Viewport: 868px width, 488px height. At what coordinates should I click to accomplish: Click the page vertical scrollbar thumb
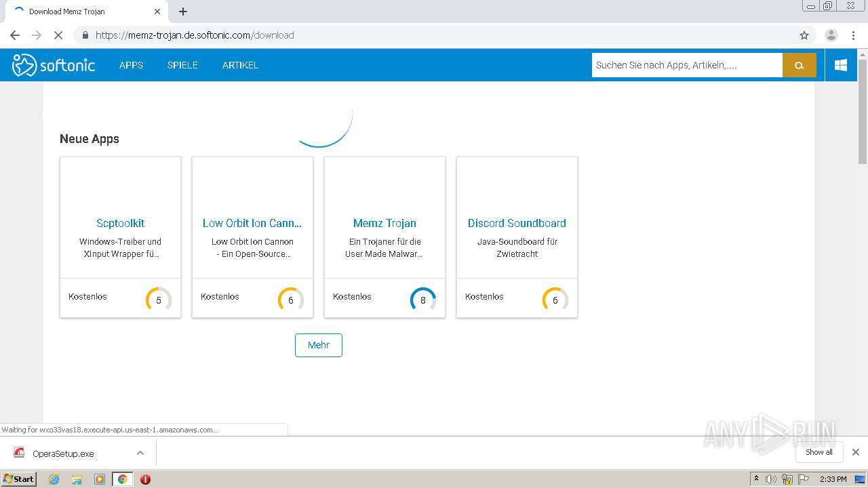863,112
